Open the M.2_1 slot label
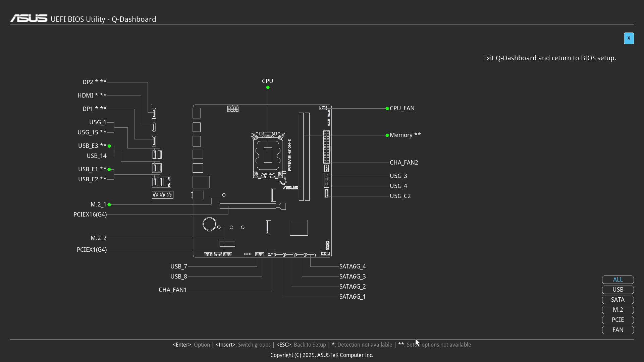This screenshot has height=362, width=644. pos(98,204)
